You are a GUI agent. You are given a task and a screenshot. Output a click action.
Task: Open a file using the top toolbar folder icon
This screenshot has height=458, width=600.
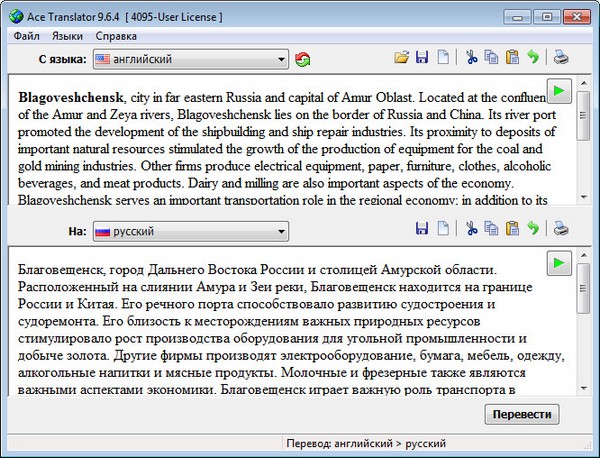pyautogui.click(x=402, y=59)
